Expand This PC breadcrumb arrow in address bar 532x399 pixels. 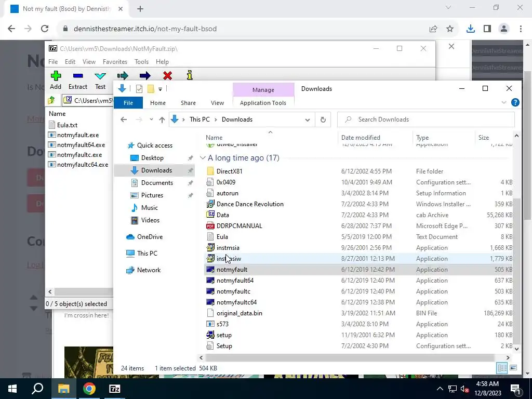click(x=216, y=120)
